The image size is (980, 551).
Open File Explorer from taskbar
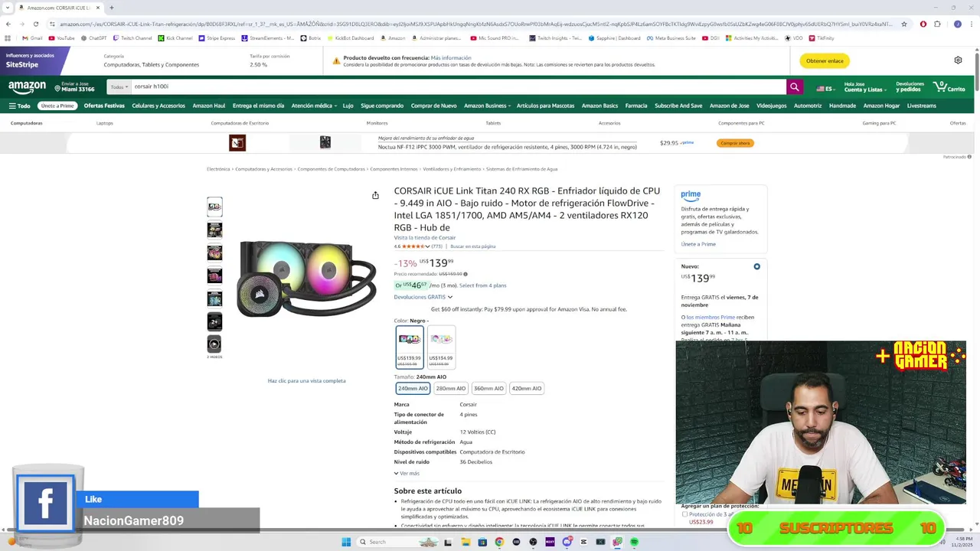[x=465, y=542]
